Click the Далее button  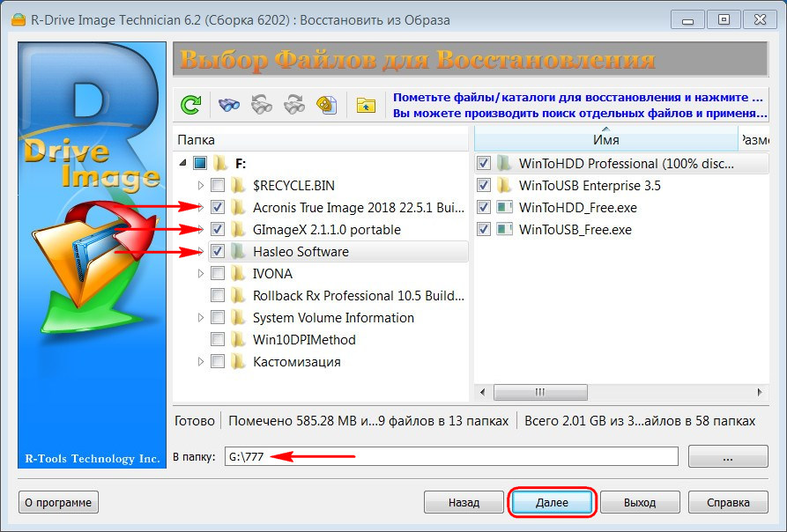552,502
